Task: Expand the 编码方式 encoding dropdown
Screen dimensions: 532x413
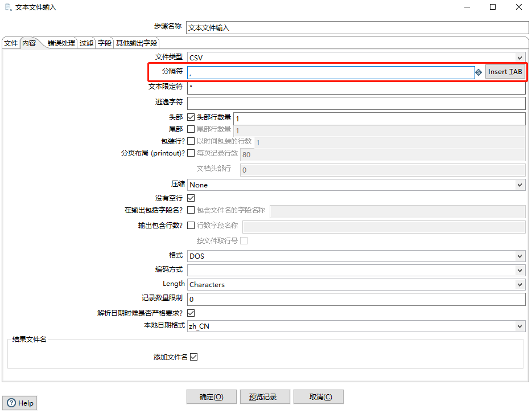Action: [356, 271]
